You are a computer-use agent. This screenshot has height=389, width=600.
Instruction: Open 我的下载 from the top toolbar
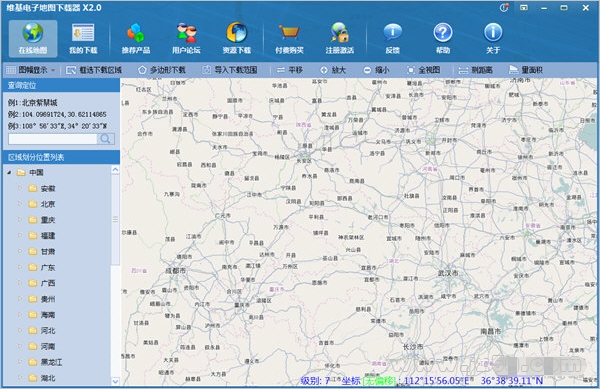83,38
